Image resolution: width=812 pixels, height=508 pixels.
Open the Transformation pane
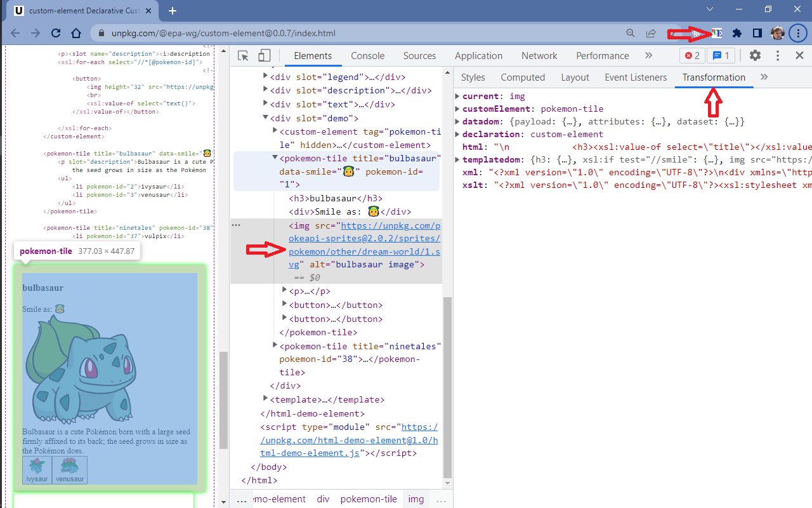coord(714,77)
